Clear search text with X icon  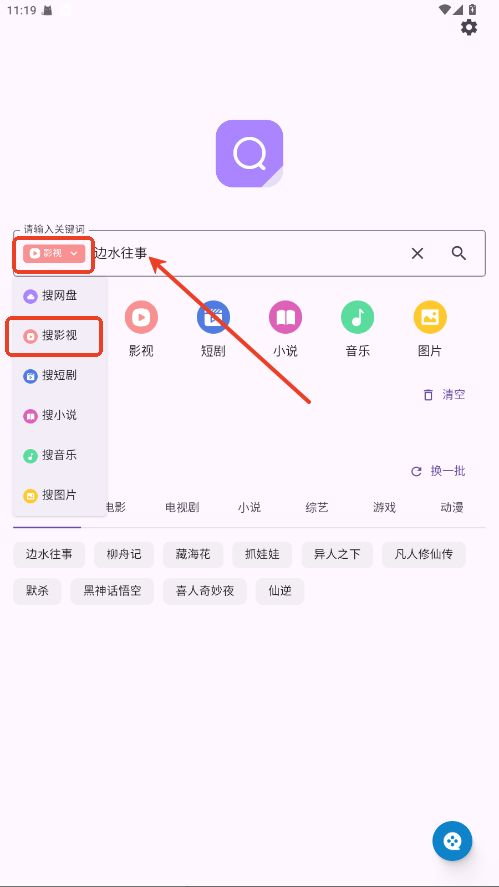coord(417,253)
